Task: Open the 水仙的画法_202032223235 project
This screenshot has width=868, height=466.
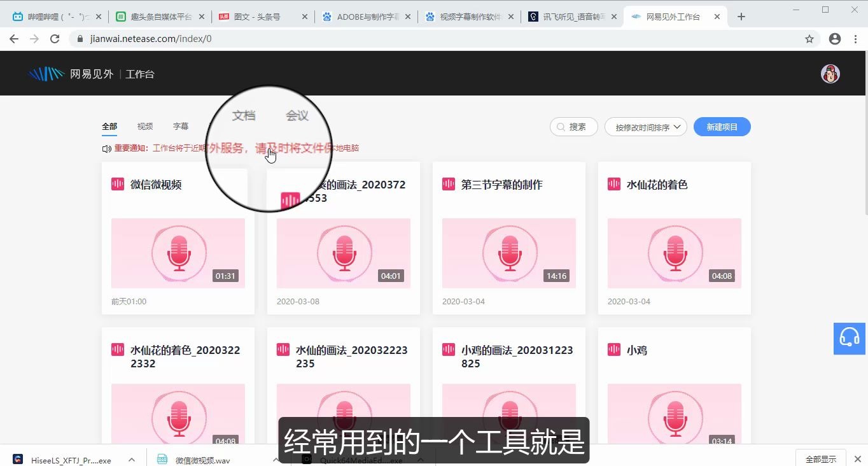Action: coord(352,357)
